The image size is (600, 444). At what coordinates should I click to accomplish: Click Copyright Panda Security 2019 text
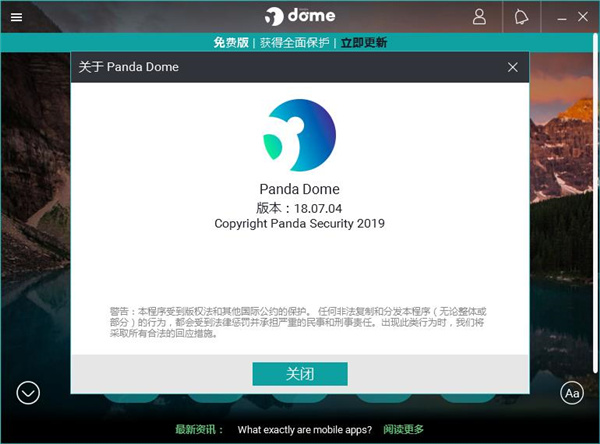pyautogui.click(x=300, y=224)
